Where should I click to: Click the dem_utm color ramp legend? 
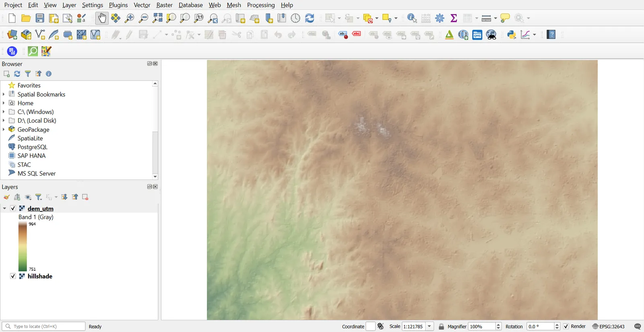[x=23, y=246]
